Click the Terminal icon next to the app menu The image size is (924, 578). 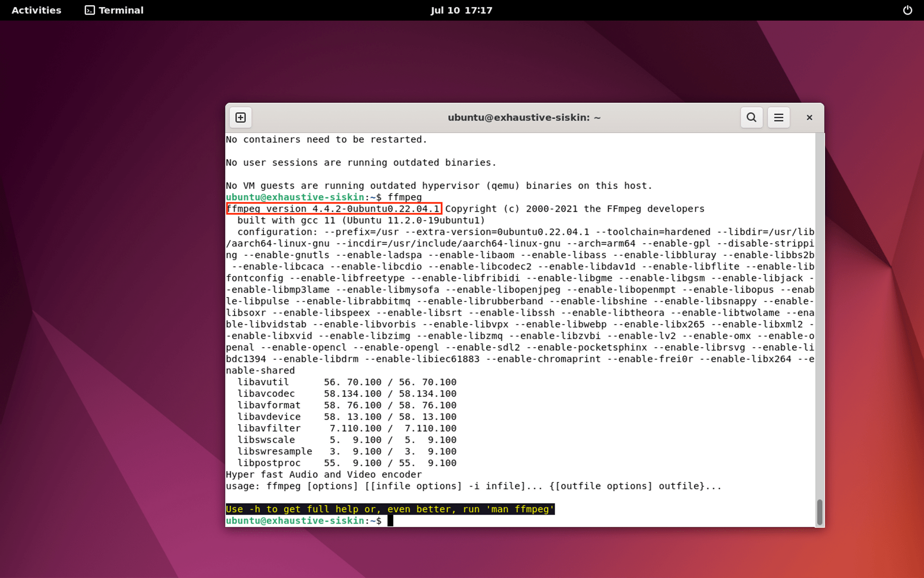(89, 10)
